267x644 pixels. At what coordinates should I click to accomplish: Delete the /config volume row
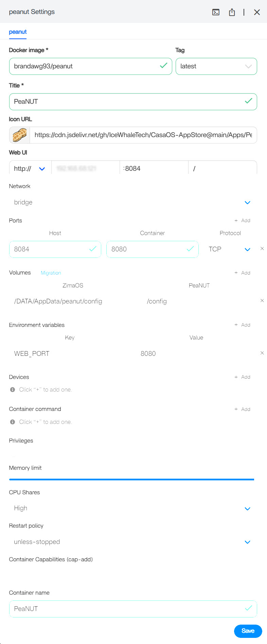coord(262,301)
